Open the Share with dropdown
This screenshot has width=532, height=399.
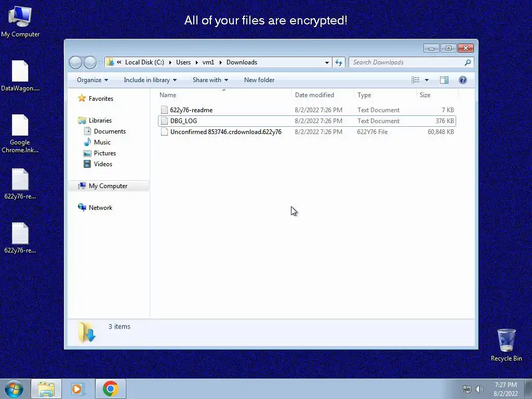[210, 80]
